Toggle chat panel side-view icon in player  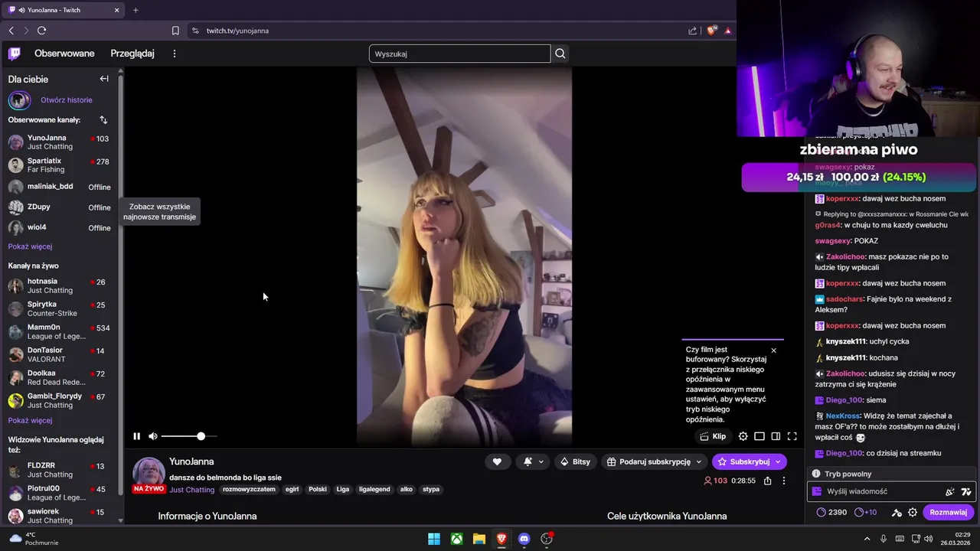pos(776,436)
